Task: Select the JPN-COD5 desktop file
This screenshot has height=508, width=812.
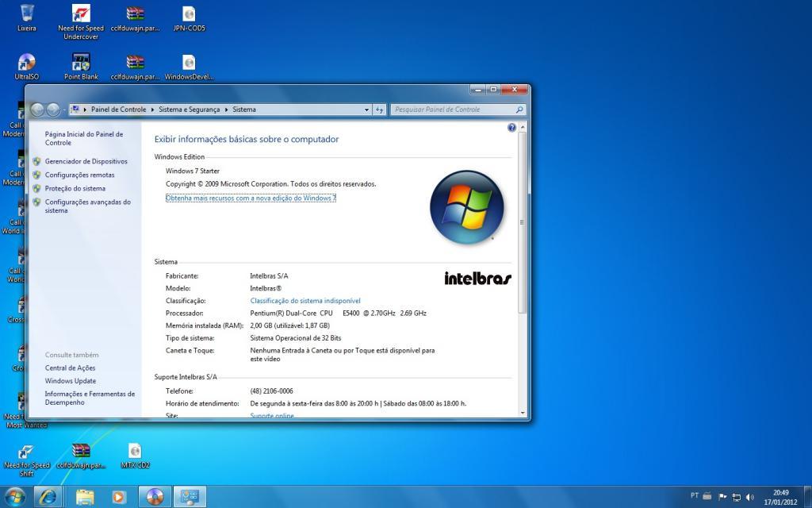Action: [189, 18]
